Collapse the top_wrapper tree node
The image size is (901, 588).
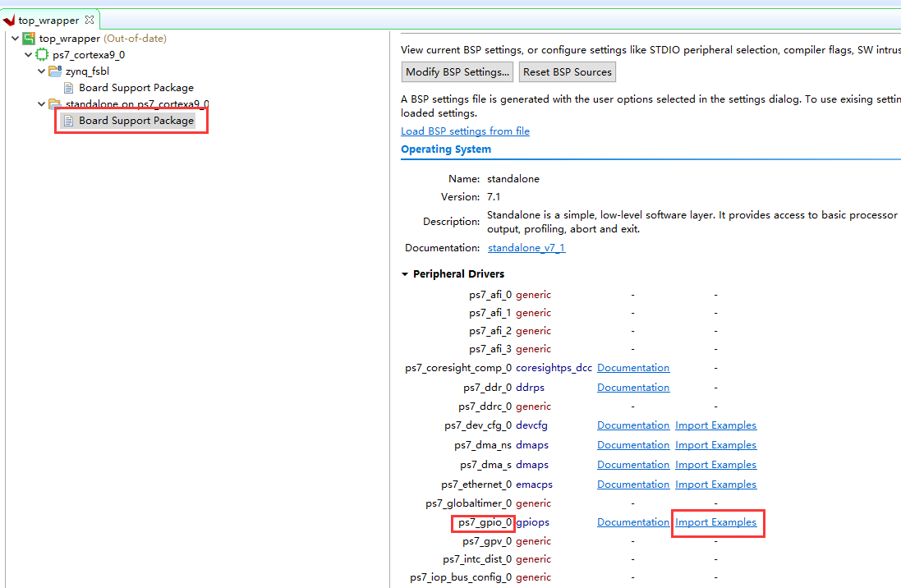pyautogui.click(x=16, y=39)
